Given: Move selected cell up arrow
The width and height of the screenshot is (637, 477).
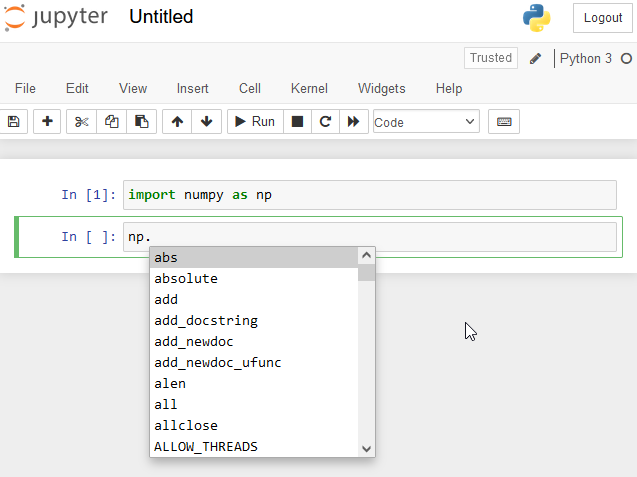Looking at the screenshot, I should 177,122.
